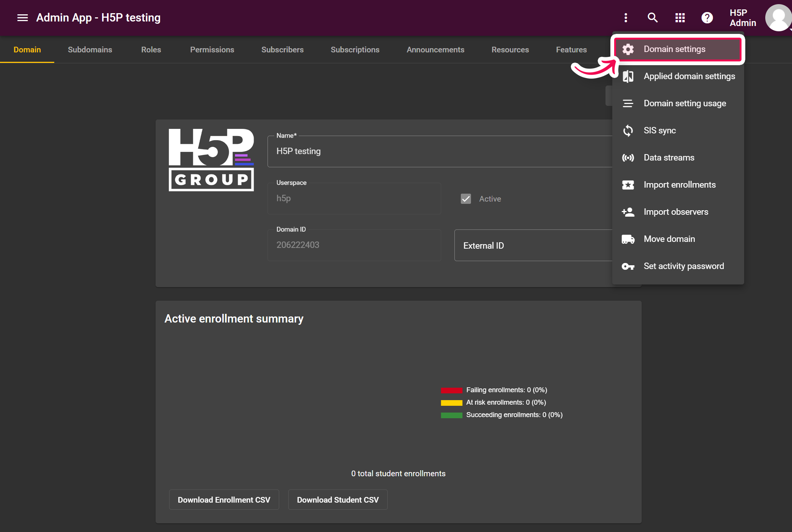Screen dimensions: 792x532
Task: Click the SIS sync refresh icon
Action: [628, 130]
